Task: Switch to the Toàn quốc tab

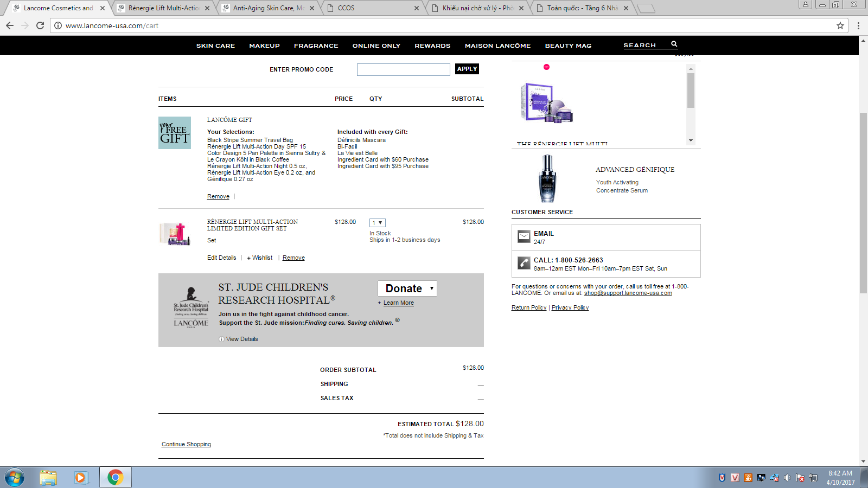Action: 582,8
